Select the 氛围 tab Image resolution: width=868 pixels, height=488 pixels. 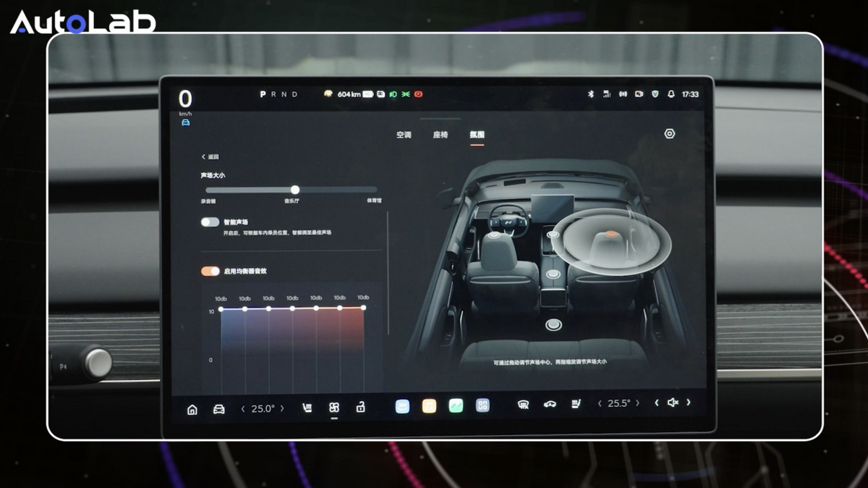[477, 135]
